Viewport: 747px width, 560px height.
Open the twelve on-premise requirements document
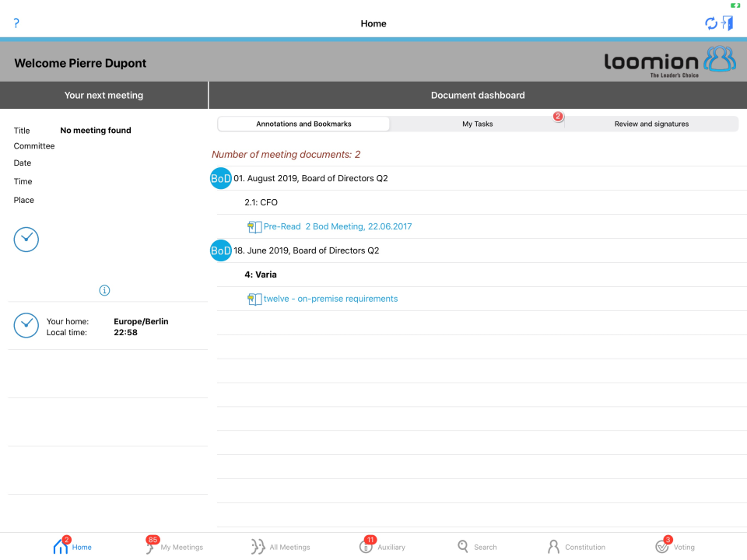click(x=331, y=299)
